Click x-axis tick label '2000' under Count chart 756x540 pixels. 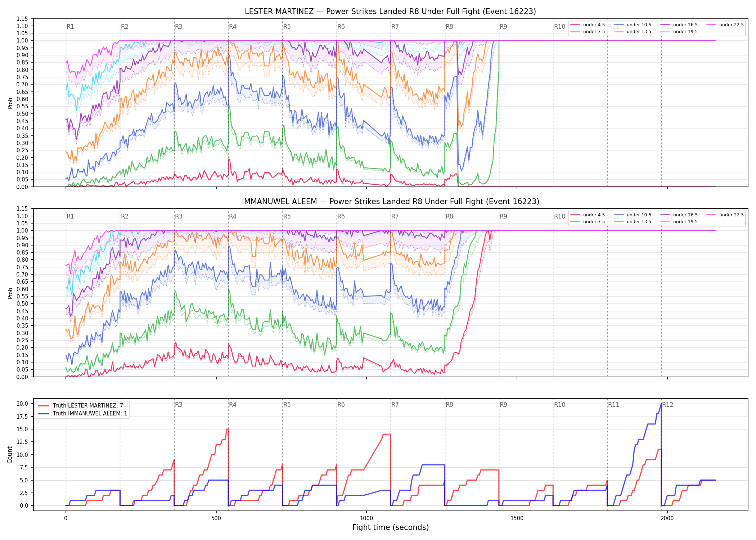click(x=667, y=518)
